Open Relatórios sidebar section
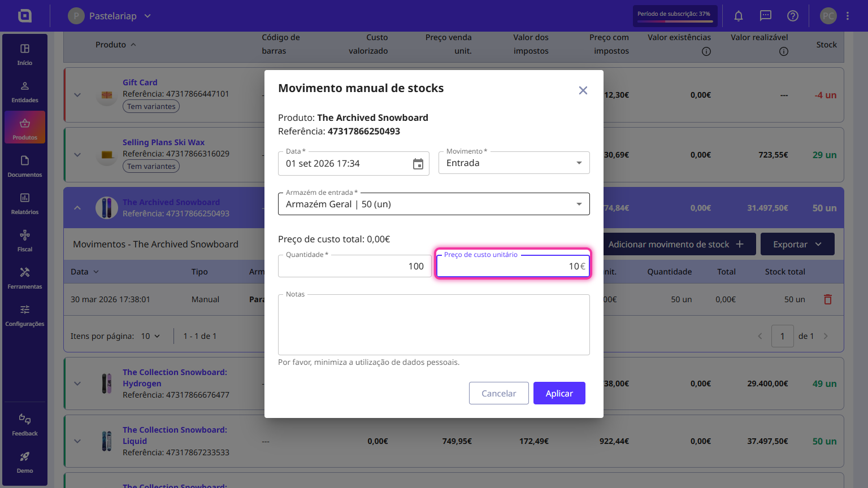The height and width of the screenshot is (488, 868). pyautogui.click(x=25, y=204)
